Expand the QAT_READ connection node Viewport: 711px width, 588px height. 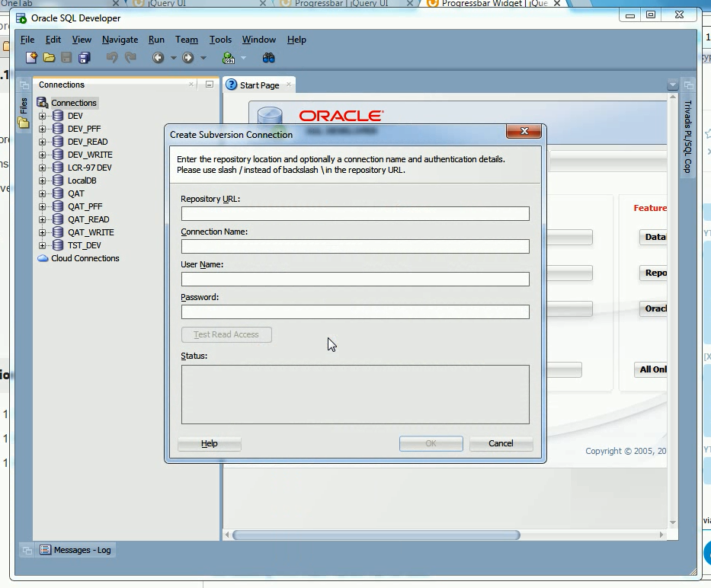(42, 219)
